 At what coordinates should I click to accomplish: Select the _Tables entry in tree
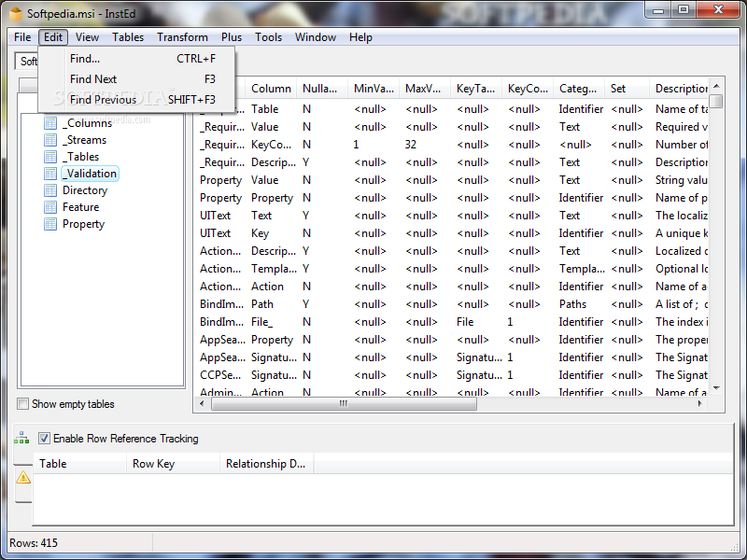pos(80,157)
